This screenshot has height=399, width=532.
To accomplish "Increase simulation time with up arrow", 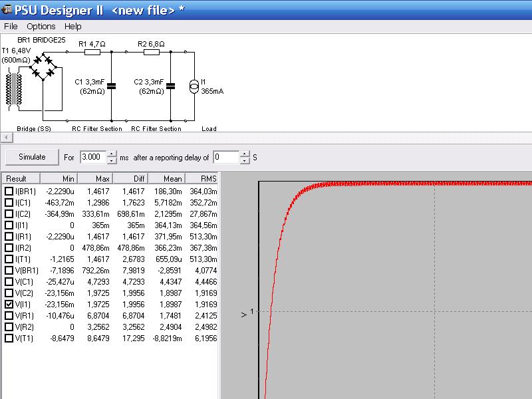I will pos(112,154).
